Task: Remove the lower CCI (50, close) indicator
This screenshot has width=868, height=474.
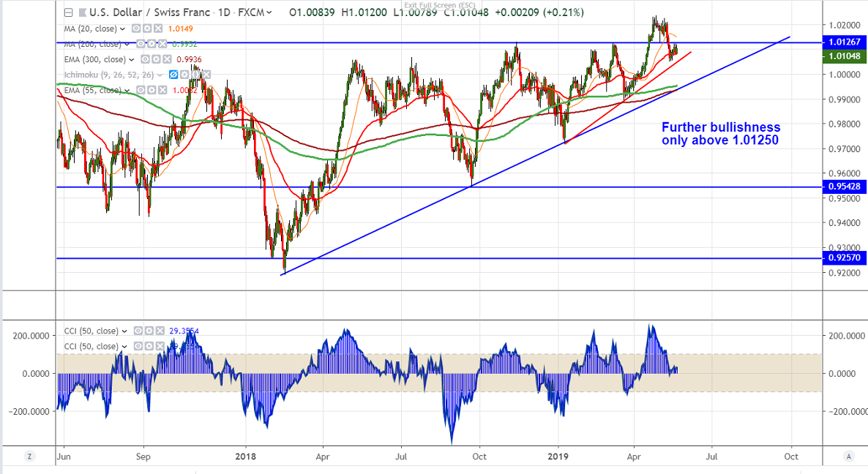Action: point(160,346)
